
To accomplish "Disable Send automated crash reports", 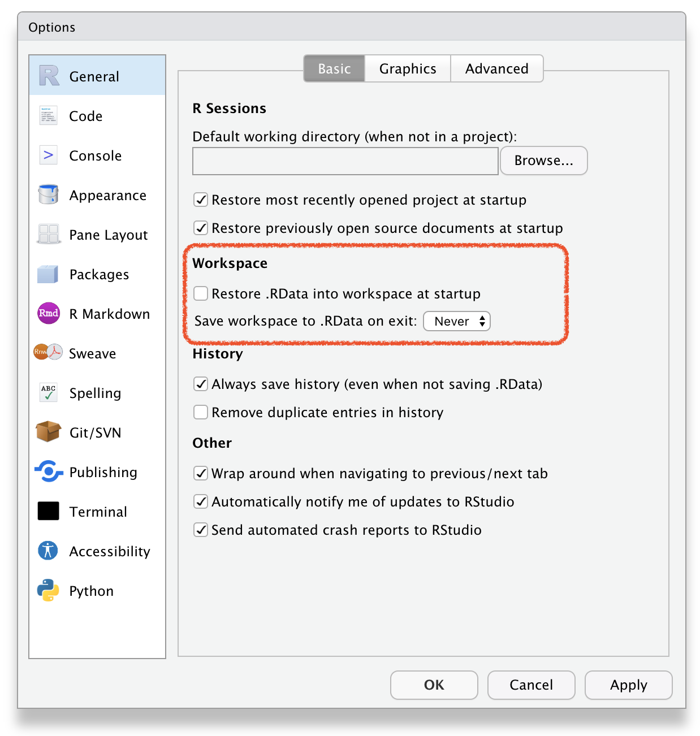I will coord(201,530).
